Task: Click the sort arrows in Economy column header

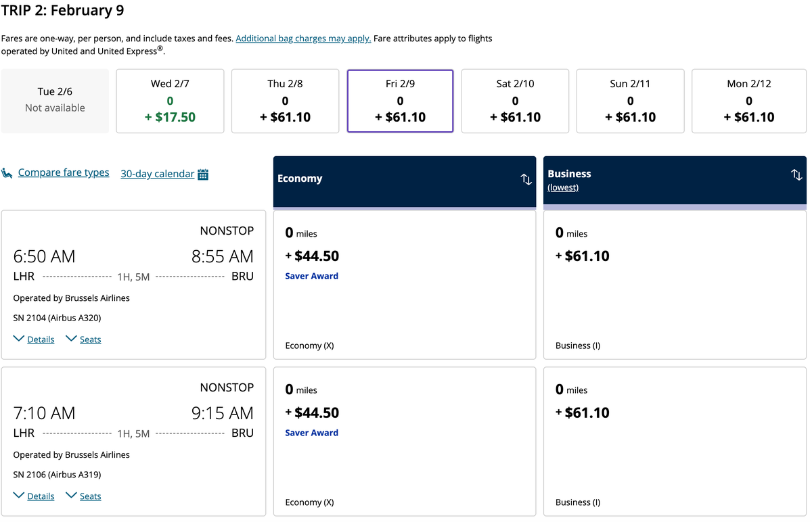Action: 526,178
